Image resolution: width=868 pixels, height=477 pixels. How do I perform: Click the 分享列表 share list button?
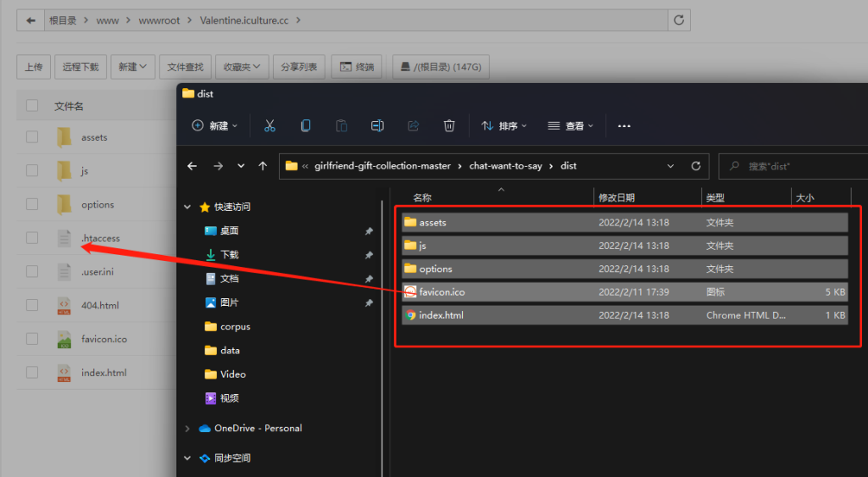tap(299, 67)
